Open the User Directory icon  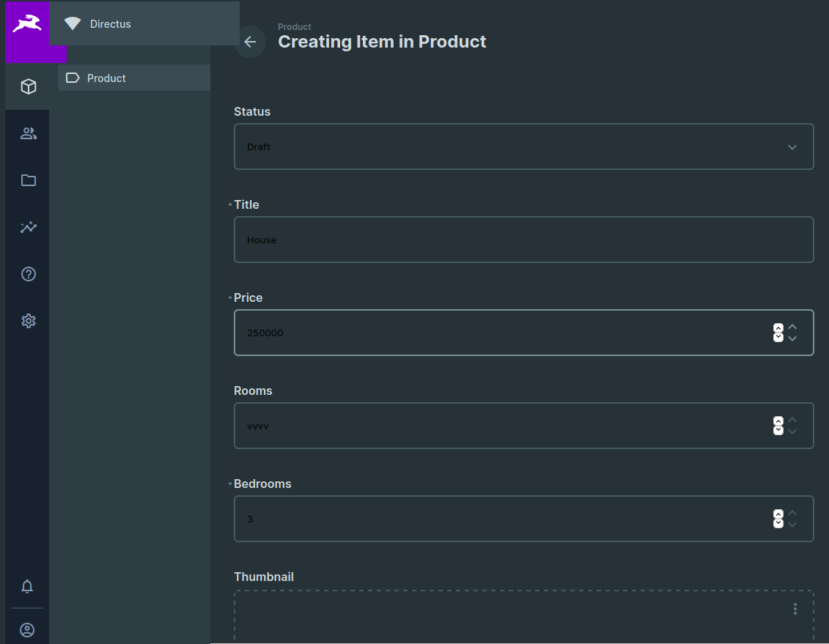pyautogui.click(x=27, y=133)
